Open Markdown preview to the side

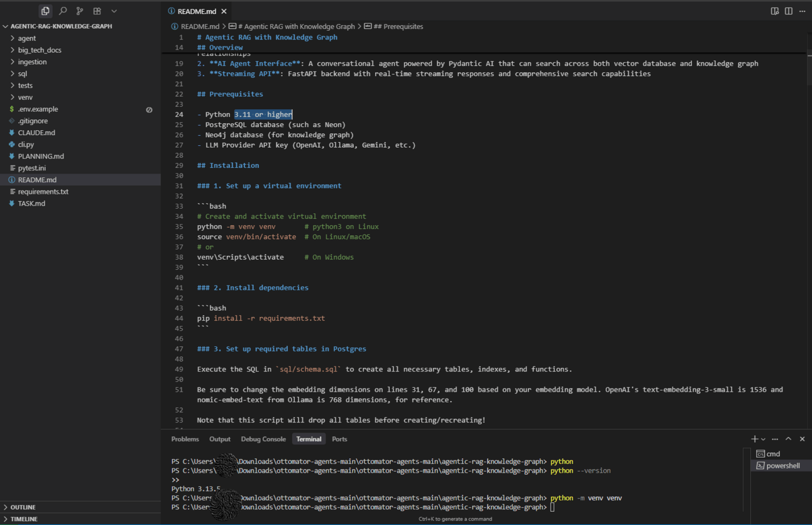coord(775,11)
